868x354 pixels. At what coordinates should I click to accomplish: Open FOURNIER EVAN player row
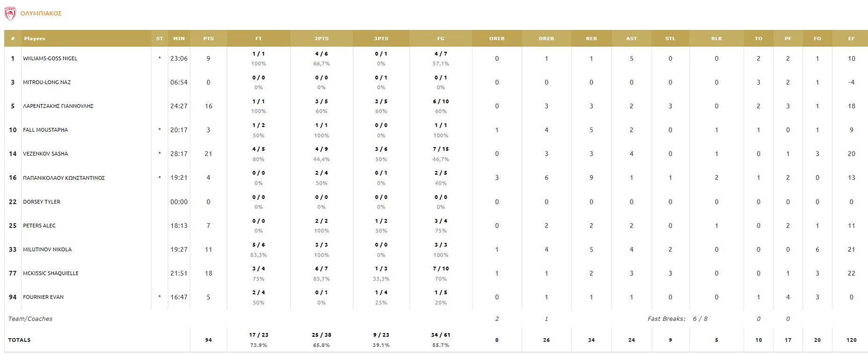point(43,297)
